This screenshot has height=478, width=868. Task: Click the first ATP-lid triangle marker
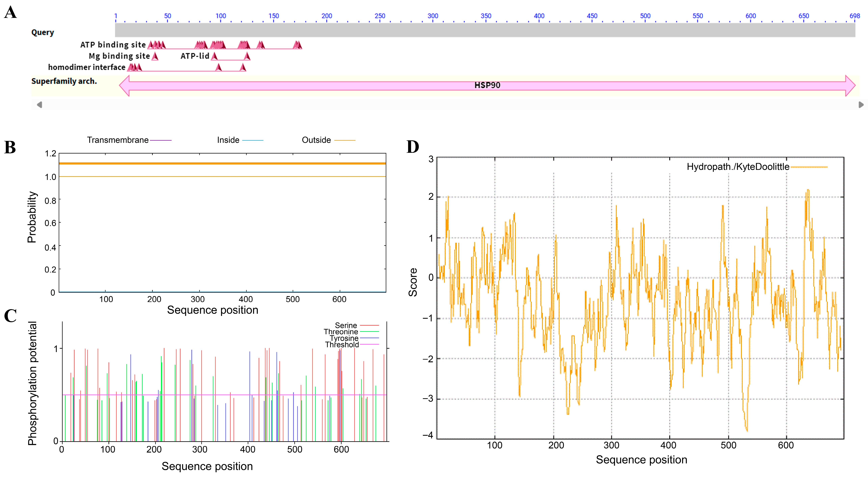[x=214, y=56]
